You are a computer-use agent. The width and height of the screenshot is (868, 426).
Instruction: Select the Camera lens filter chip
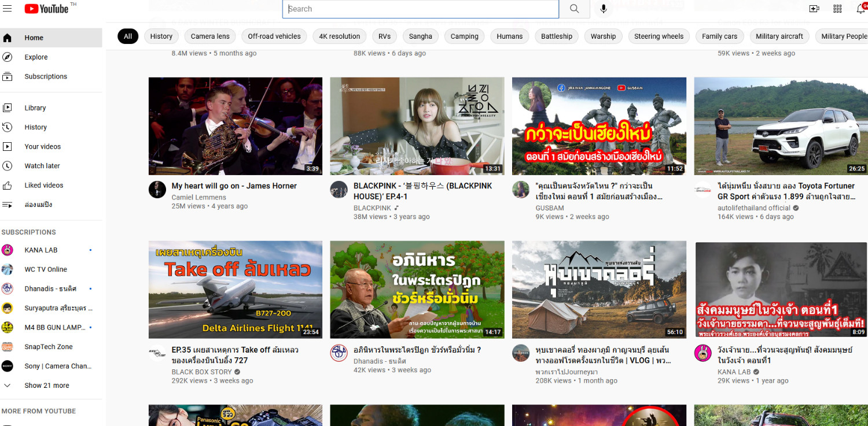click(210, 36)
